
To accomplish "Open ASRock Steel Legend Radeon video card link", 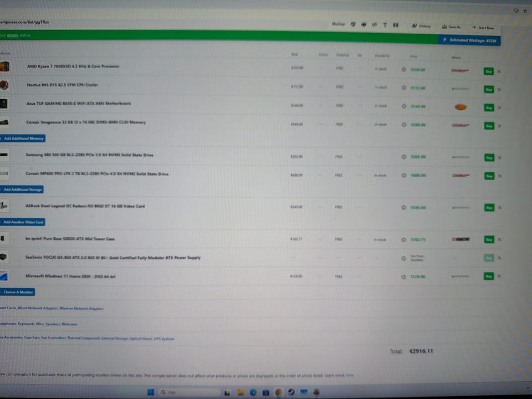I will [85, 206].
